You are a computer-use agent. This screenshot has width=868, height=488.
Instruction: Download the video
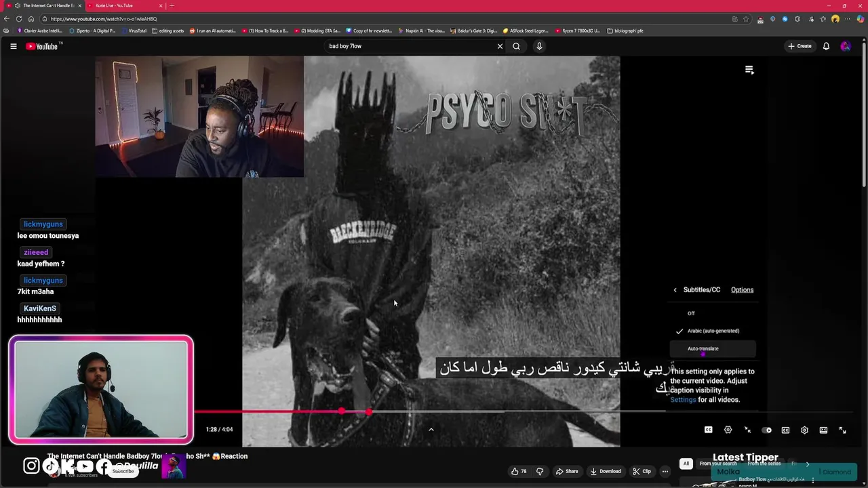(606, 471)
